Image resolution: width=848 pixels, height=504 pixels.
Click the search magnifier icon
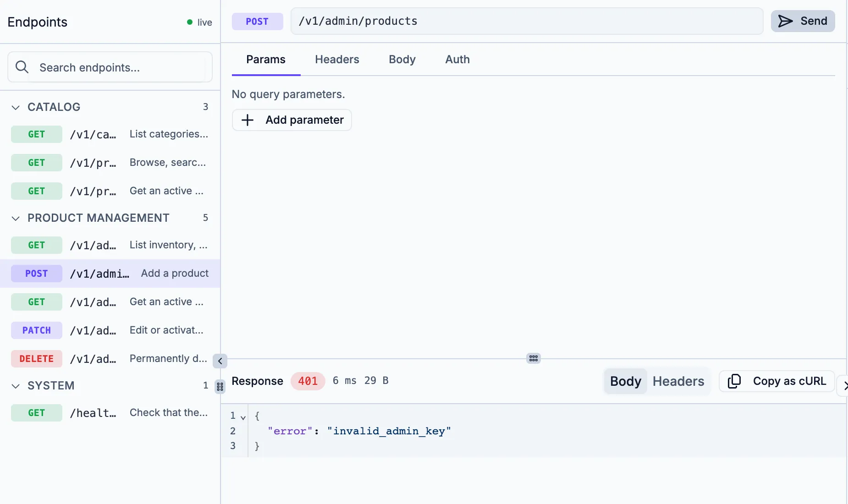click(x=22, y=67)
